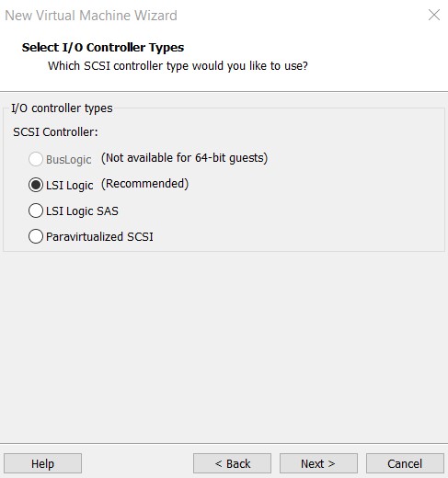The width and height of the screenshot is (448, 478).
Task: Click the I/O controller types group label
Action: 62,108
